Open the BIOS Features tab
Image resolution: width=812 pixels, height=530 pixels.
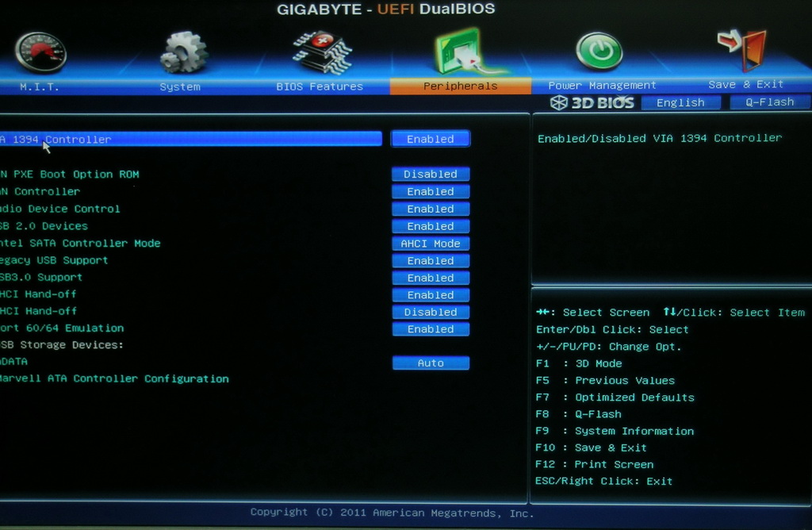coord(320,86)
